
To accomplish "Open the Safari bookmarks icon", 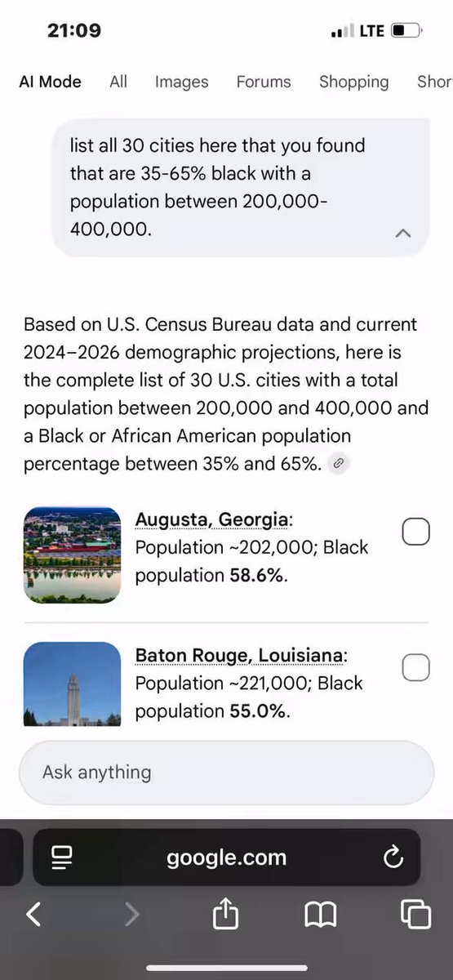I will tap(321, 915).
